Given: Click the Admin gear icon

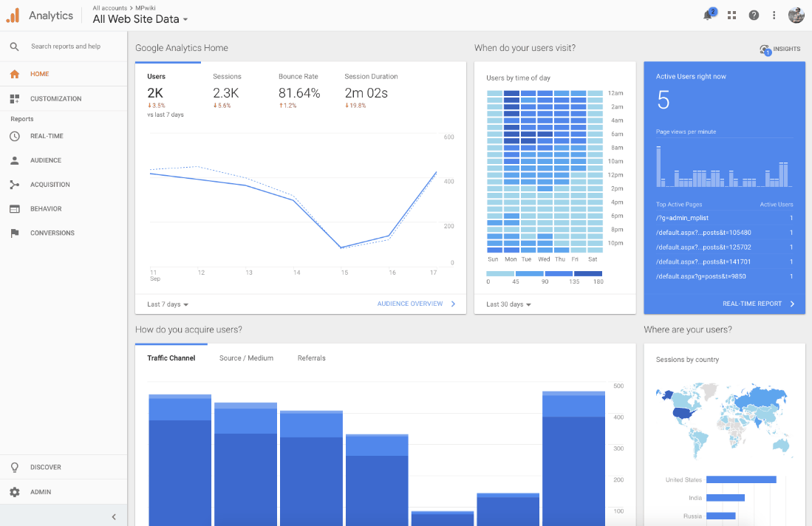Looking at the screenshot, I should pos(15,492).
